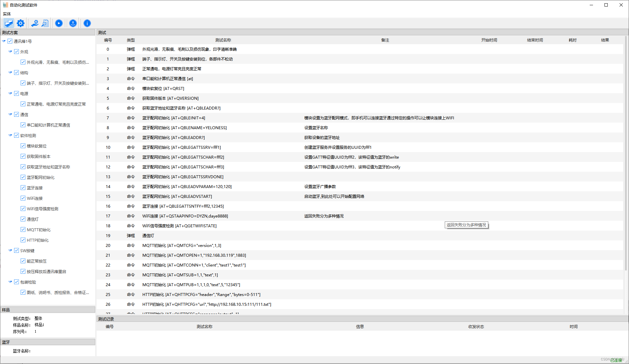Select row 26 HTTP url config command
The width and height of the screenshot is (629, 364).
pos(360,304)
